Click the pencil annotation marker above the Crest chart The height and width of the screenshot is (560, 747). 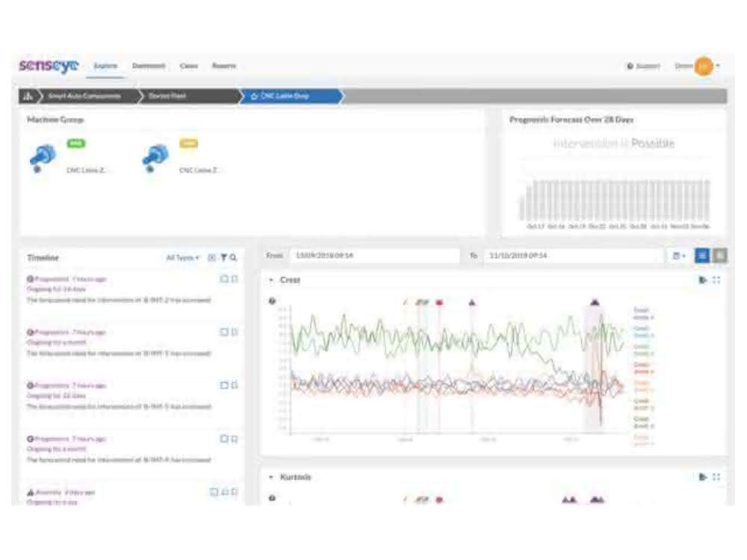pyautogui.click(x=406, y=302)
